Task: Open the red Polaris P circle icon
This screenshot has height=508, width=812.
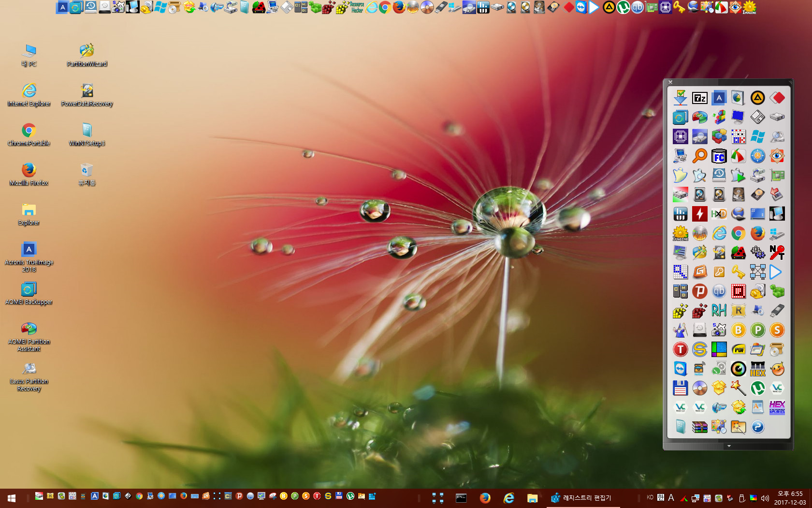Action: (699, 292)
